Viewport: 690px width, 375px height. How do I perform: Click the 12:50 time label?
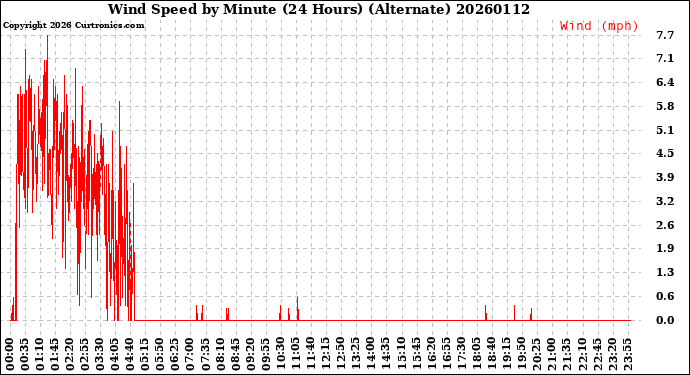point(341,354)
